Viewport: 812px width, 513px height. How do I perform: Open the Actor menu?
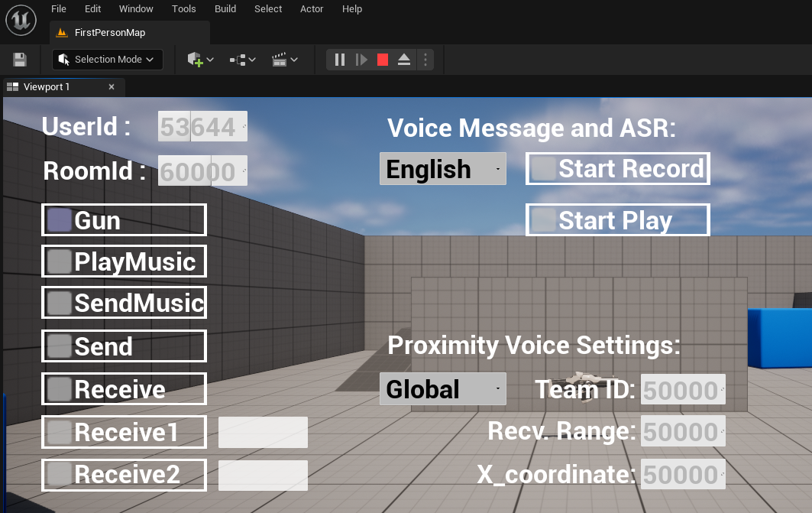(x=312, y=9)
